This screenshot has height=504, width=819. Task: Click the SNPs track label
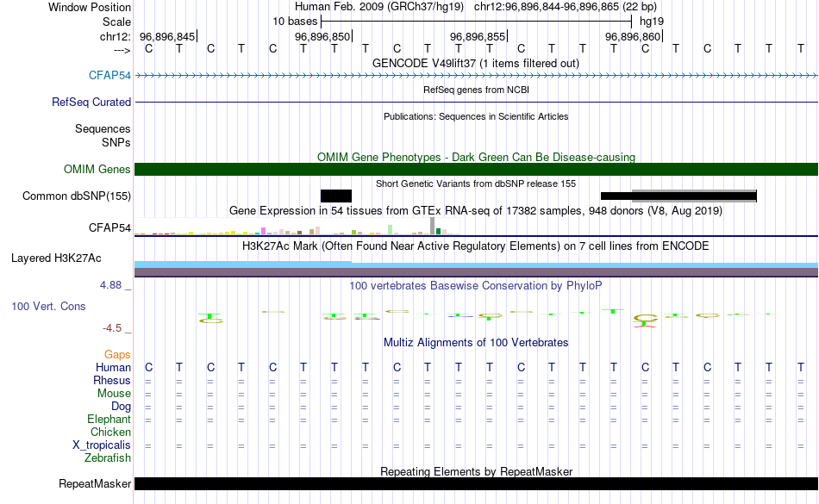[116, 142]
